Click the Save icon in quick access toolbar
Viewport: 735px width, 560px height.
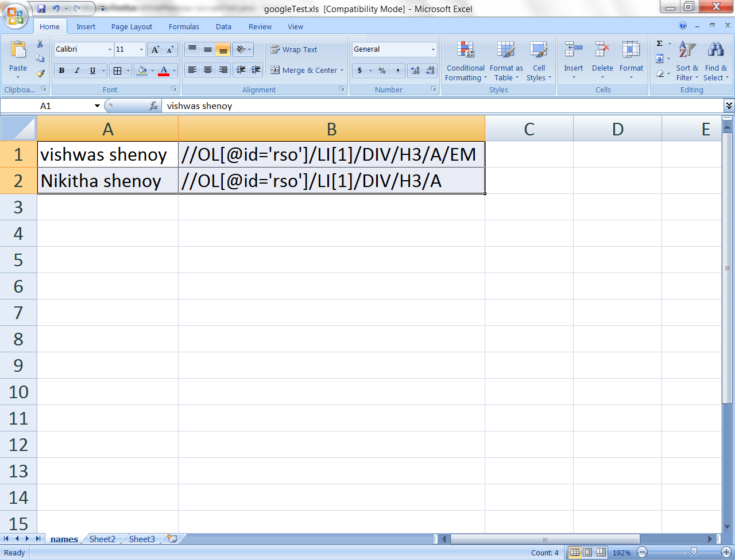coord(41,9)
